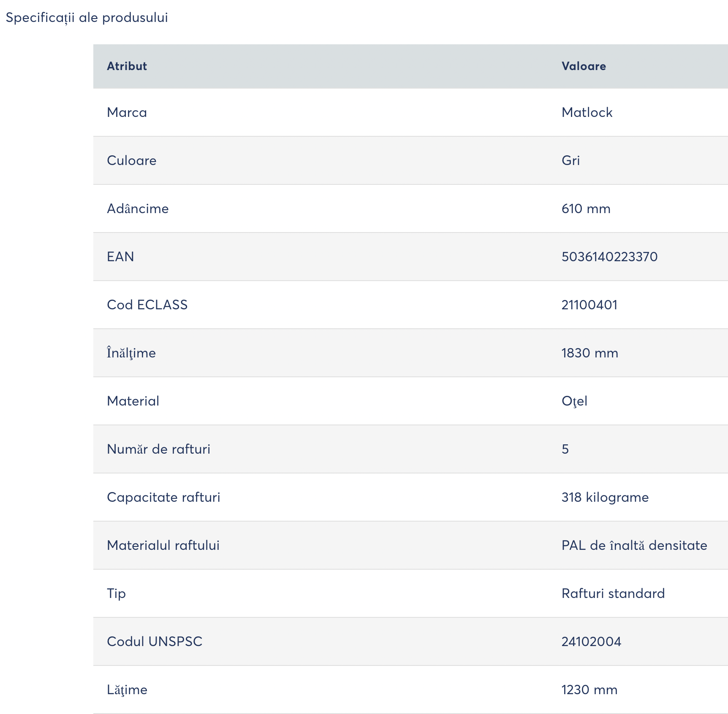Click the 610 mm depth value
The image size is (728, 714).
pyautogui.click(x=586, y=208)
